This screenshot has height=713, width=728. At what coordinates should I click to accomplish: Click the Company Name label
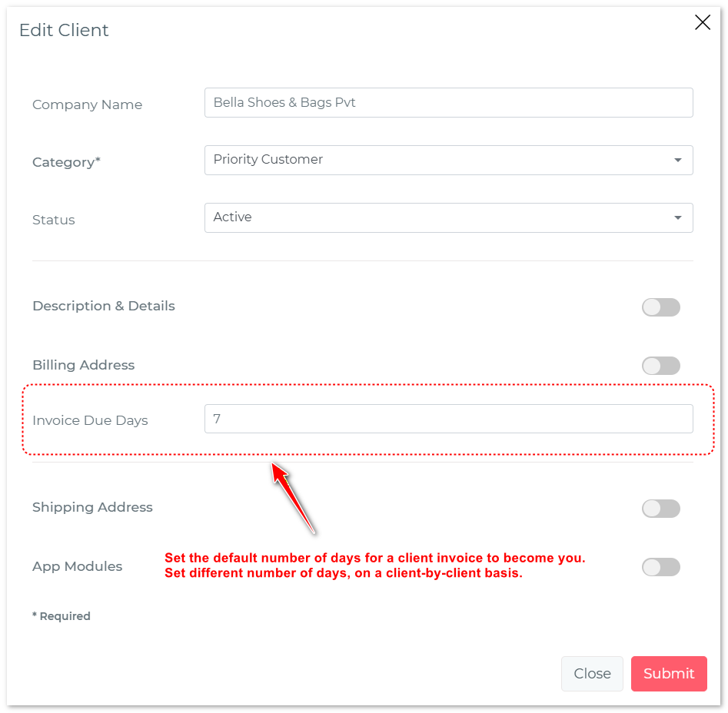point(87,104)
